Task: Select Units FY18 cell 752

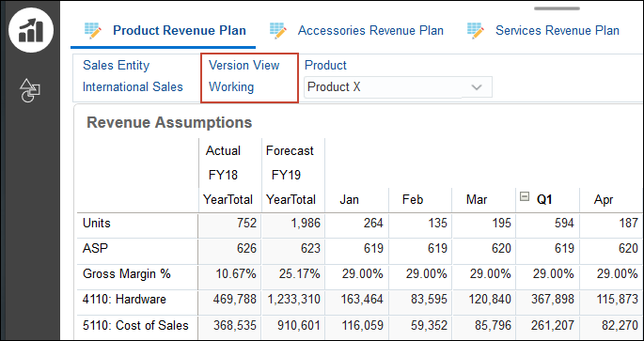Action: tap(229, 224)
